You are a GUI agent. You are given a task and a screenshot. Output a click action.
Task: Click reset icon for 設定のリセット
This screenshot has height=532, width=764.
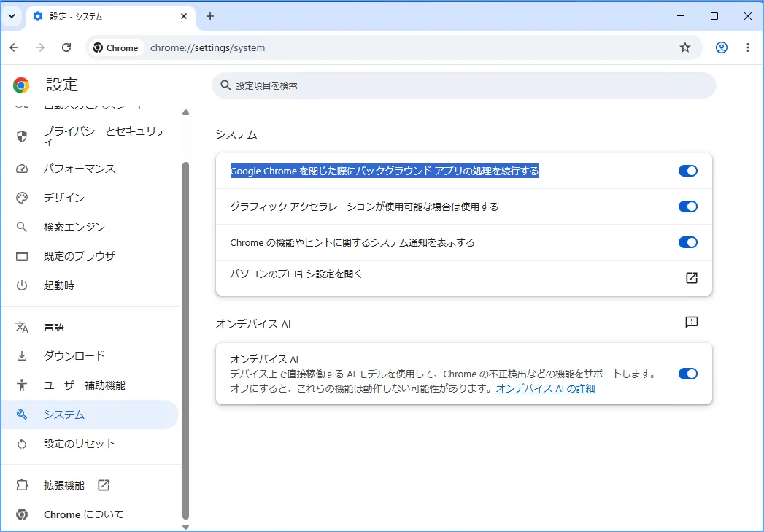tap(22, 444)
